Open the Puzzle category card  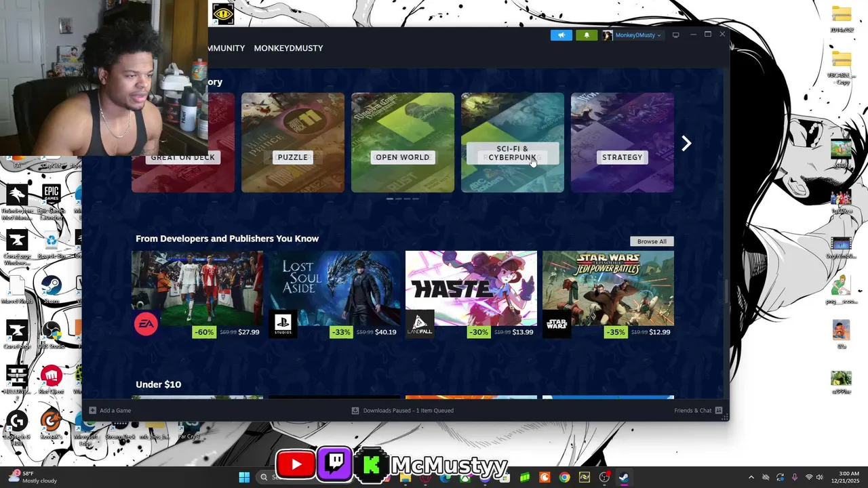pyautogui.click(x=293, y=142)
